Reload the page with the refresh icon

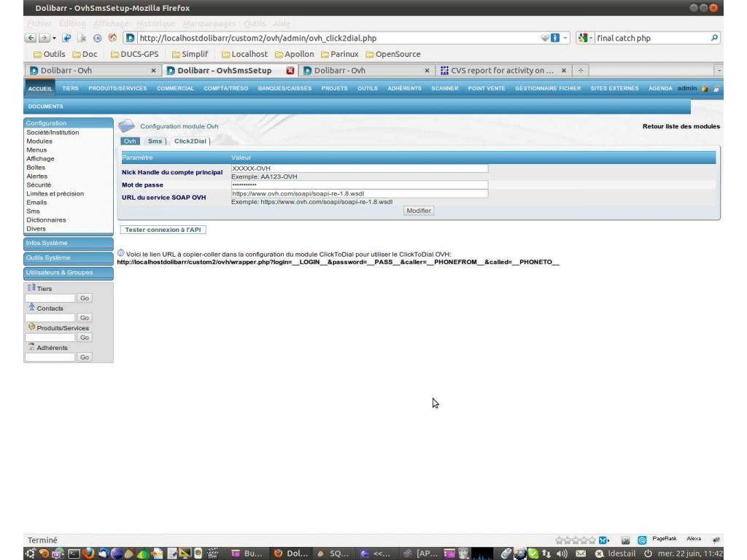[66, 38]
